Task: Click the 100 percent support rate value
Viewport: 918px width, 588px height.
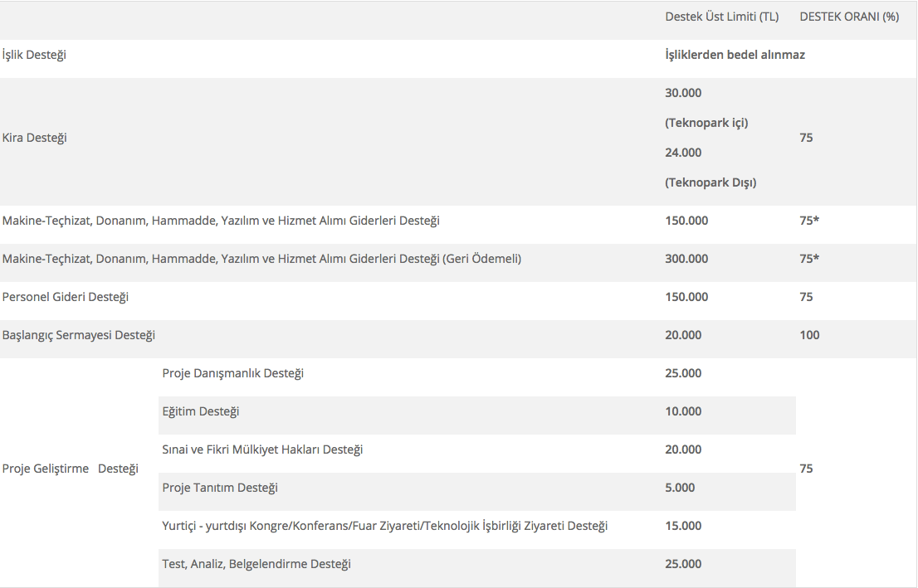Action: (809, 335)
